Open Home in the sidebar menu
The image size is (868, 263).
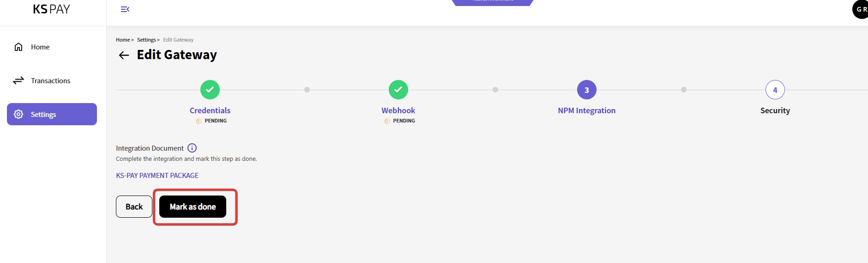point(40,47)
